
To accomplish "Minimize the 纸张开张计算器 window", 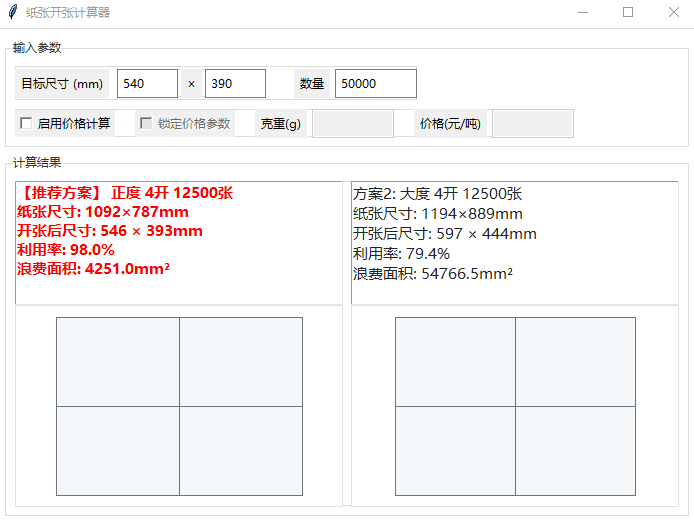I will (582, 13).
